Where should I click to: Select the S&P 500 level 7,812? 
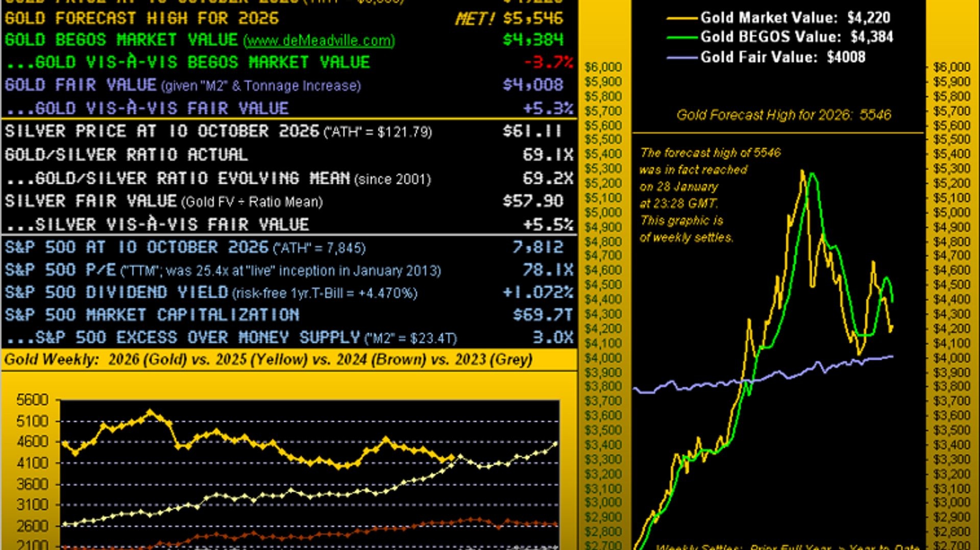(x=538, y=247)
